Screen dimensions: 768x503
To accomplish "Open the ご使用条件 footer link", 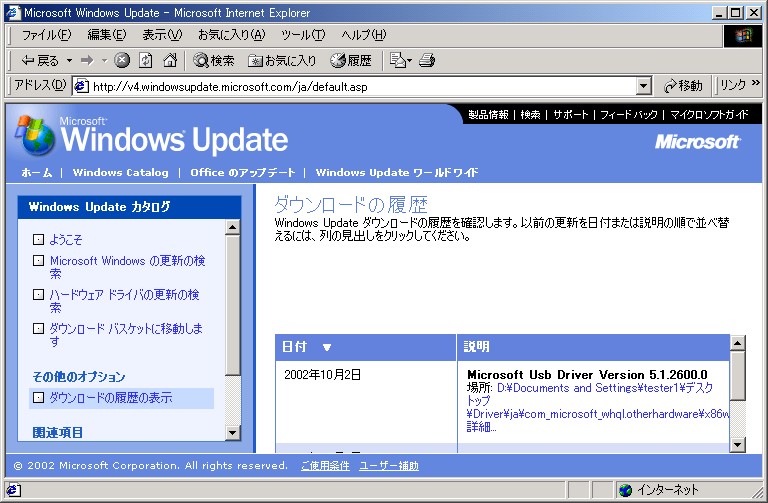I will tap(325, 466).
